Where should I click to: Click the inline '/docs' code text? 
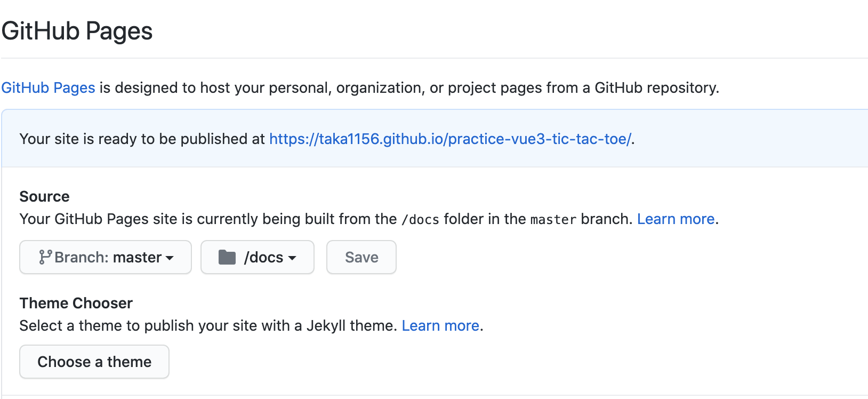pos(421,219)
